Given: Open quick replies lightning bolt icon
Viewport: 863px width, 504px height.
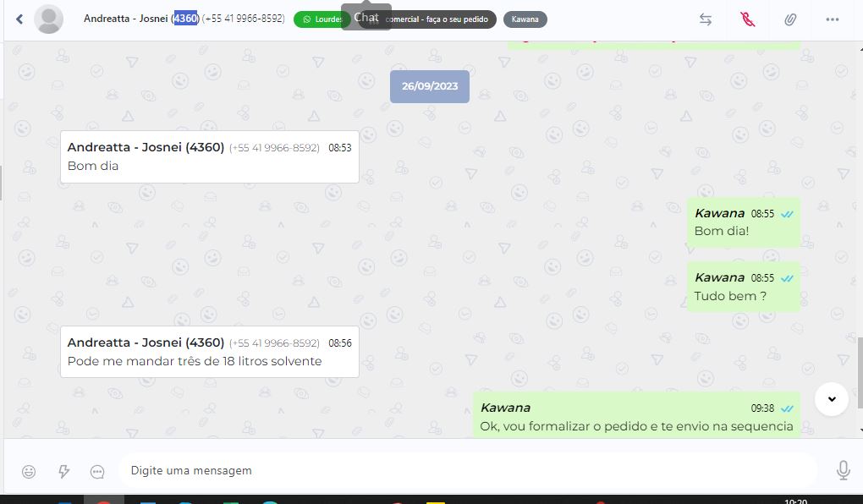Looking at the screenshot, I should 63,471.
